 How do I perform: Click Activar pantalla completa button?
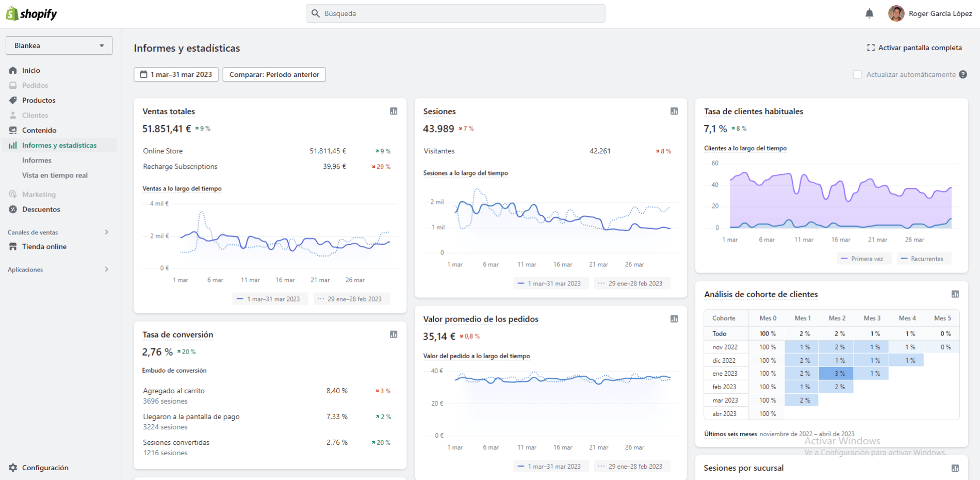pos(914,47)
